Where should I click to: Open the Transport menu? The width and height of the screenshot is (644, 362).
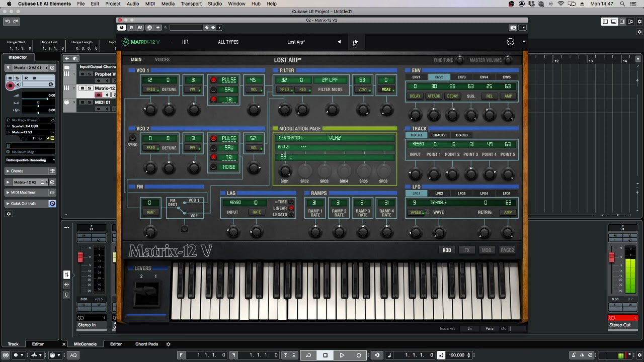pyautogui.click(x=191, y=4)
